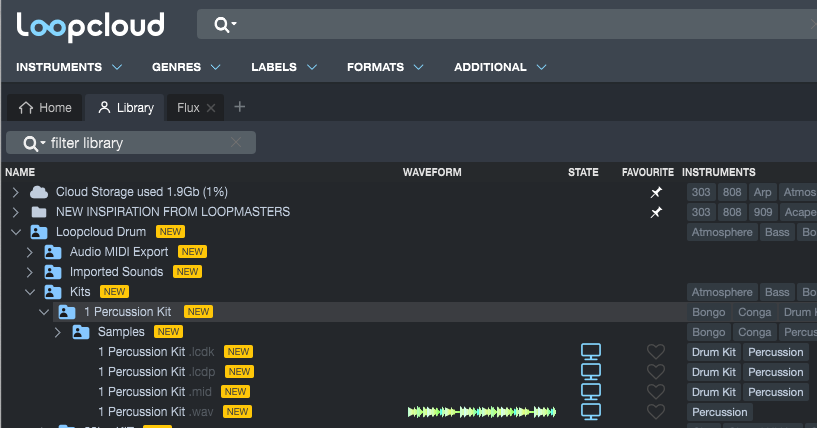
Task: Expand the Audio MIDI Export folder
Action: (30, 252)
